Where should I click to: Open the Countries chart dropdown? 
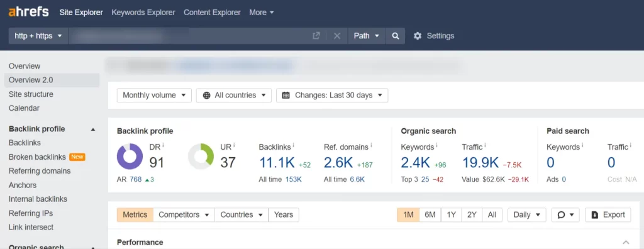[x=241, y=215]
